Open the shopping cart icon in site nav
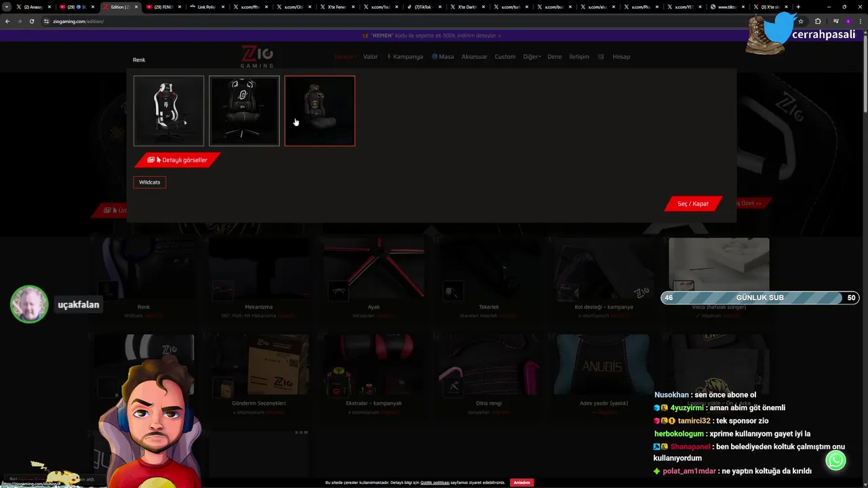Viewport: 868px width, 488px height. click(x=601, y=57)
